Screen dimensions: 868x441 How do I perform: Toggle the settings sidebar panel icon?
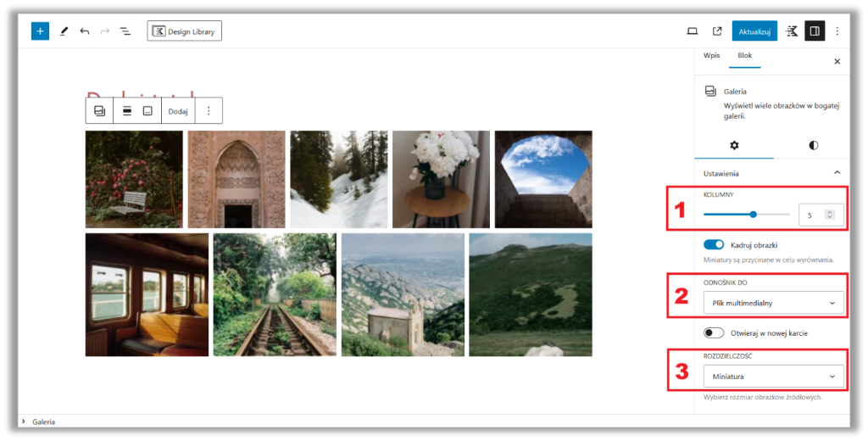[x=815, y=31]
